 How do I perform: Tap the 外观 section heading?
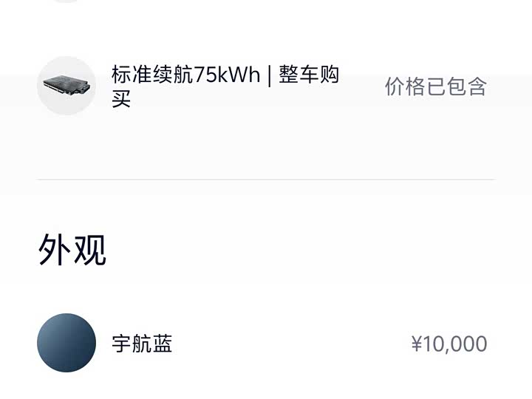(x=72, y=250)
